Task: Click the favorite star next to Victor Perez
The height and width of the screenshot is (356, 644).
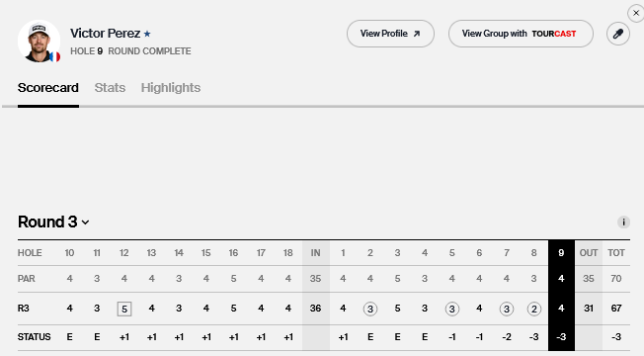Action: coord(147,34)
